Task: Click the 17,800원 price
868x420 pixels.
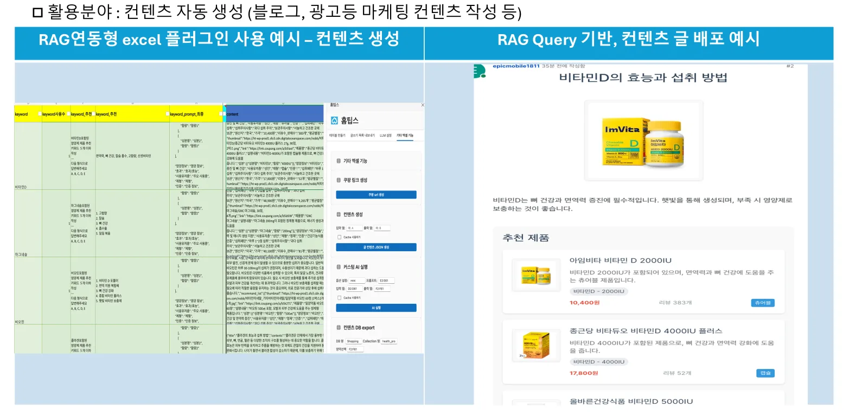Action: click(x=584, y=373)
